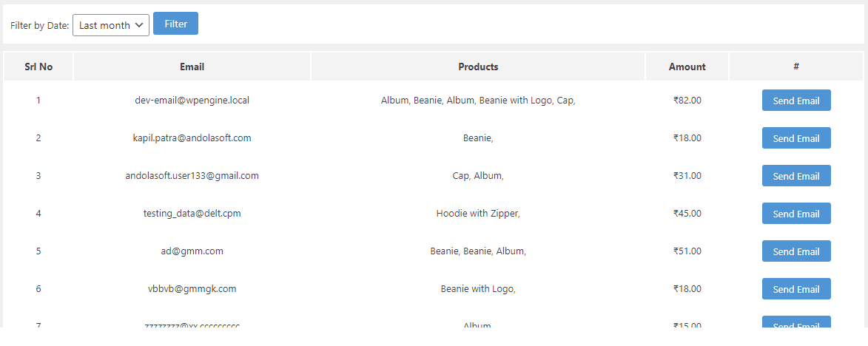Click the Email column header
The image size is (868, 346).
click(192, 67)
